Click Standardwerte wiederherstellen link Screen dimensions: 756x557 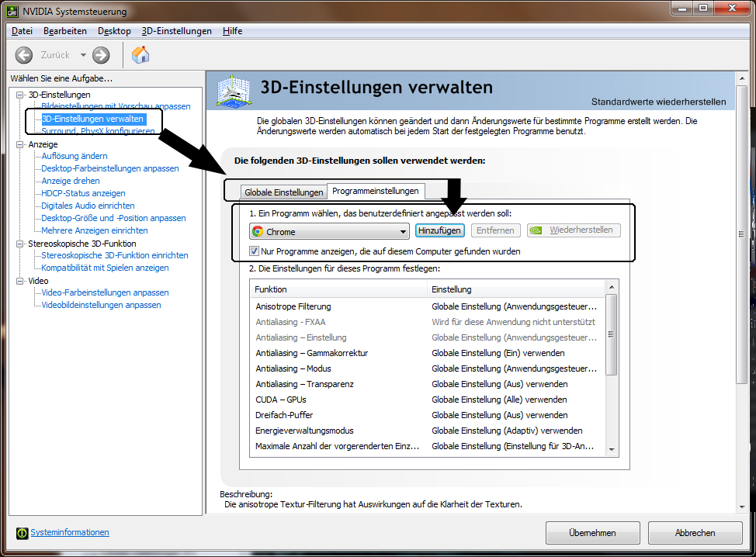pos(658,102)
